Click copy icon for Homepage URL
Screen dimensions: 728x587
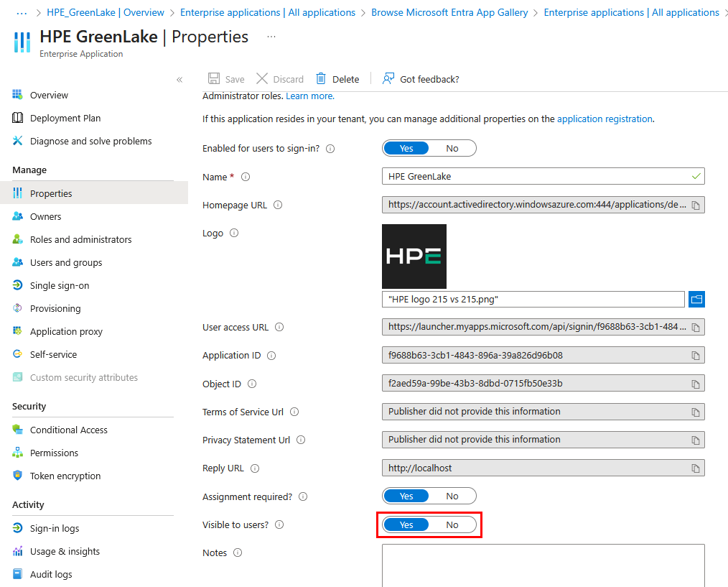[x=695, y=205]
